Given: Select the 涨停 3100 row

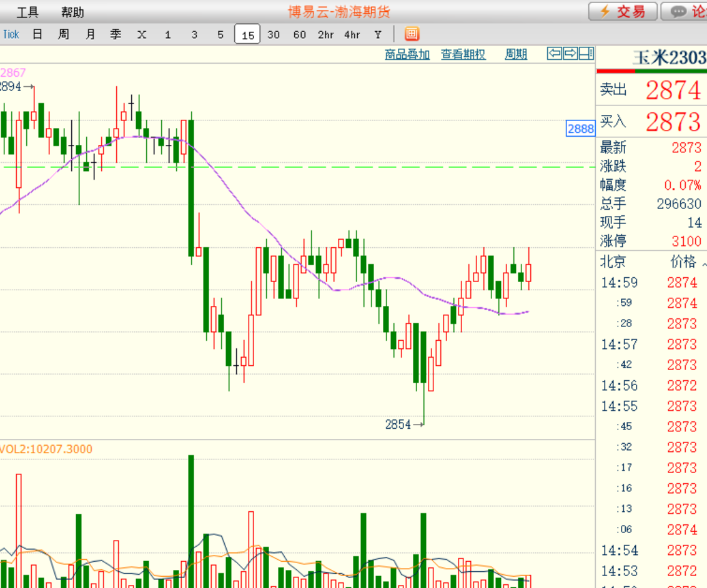Looking at the screenshot, I should click(651, 241).
